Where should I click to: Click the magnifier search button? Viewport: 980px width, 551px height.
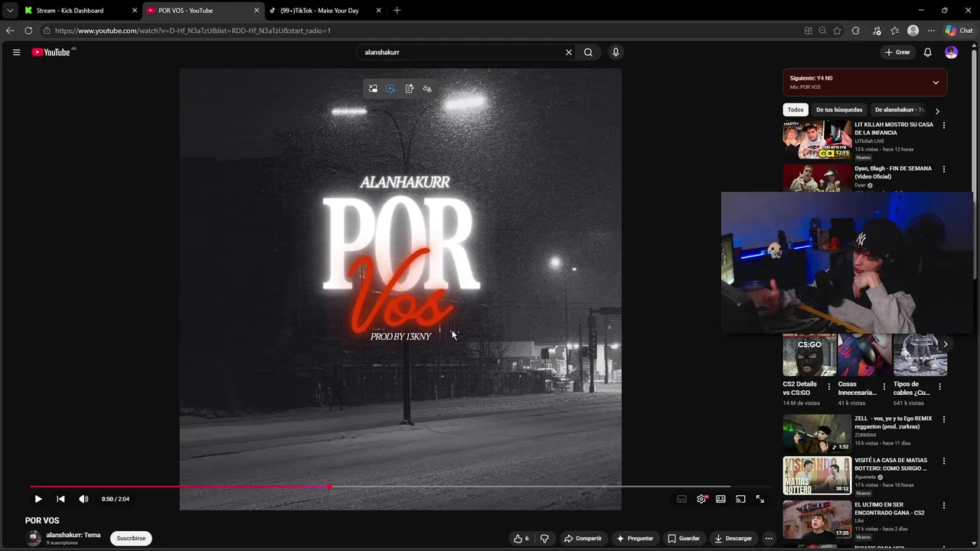click(588, 52)
